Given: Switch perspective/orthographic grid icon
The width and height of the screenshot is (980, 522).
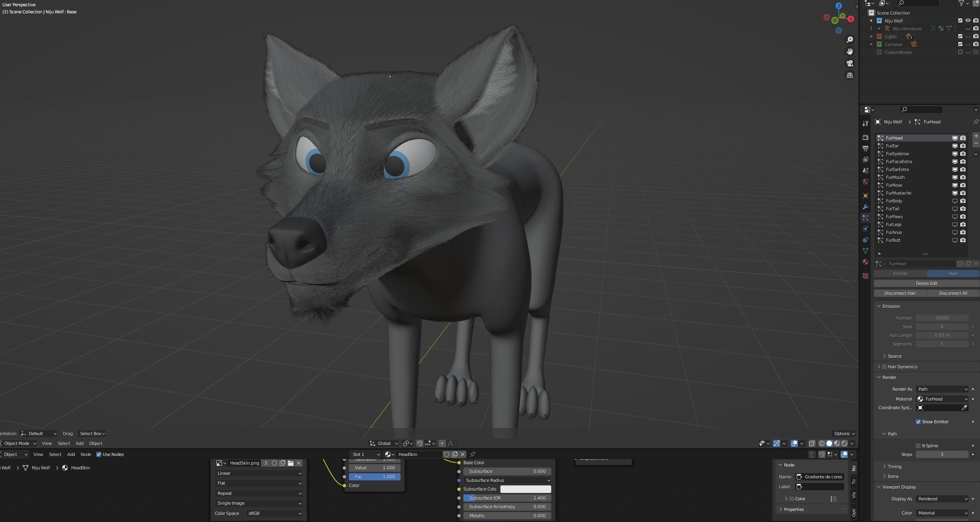Looking at the screenshot, I should [850, 75].
